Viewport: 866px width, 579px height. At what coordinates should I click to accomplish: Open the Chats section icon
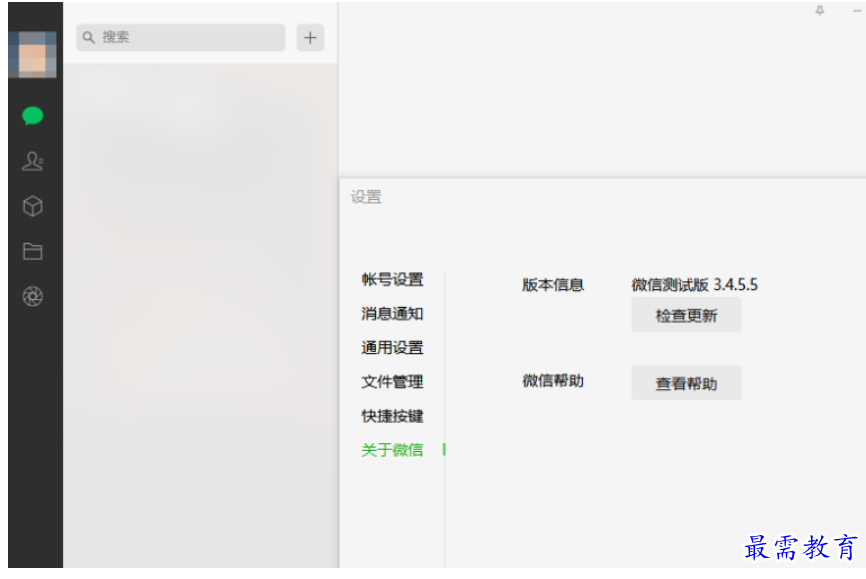[33, 116]
